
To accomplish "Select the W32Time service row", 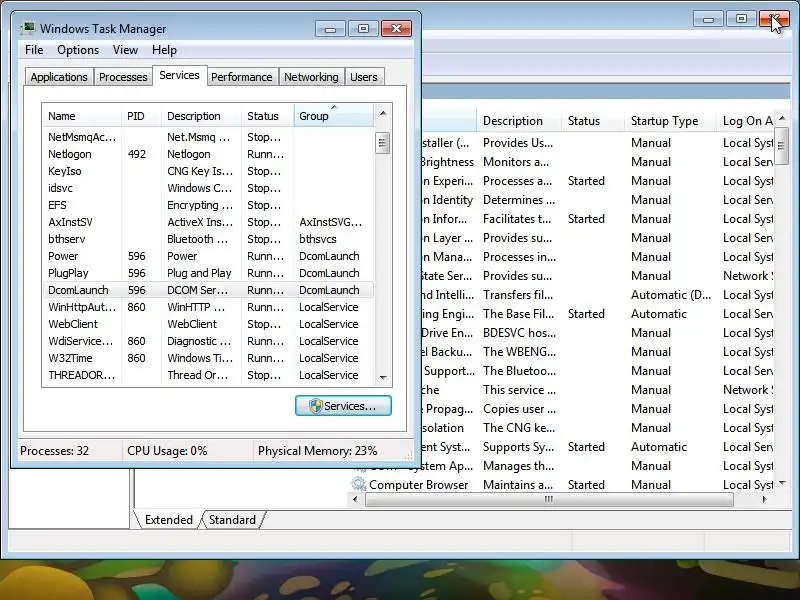I will click(208, 358).
